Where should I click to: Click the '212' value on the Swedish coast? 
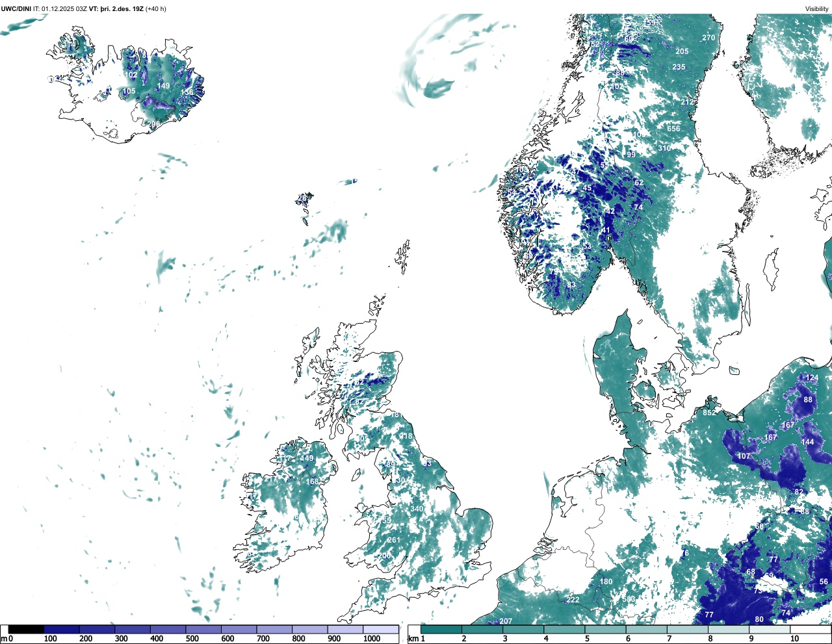(687, 103)
